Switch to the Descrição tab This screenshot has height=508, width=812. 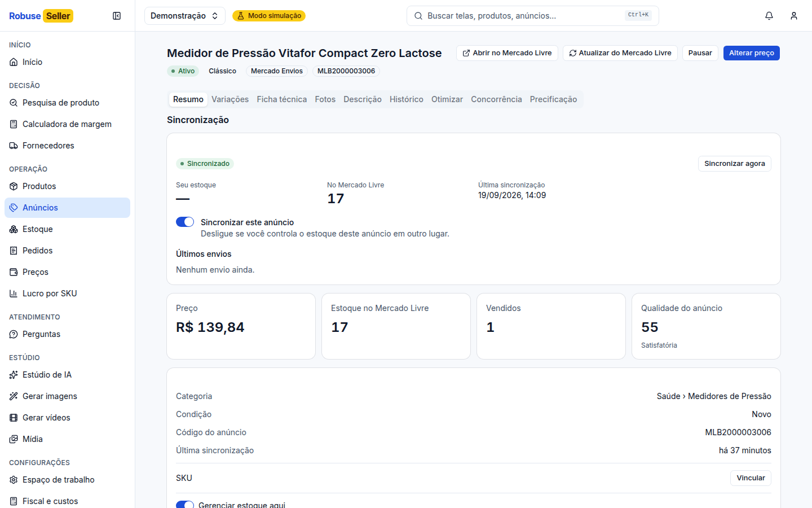[363, 99]
